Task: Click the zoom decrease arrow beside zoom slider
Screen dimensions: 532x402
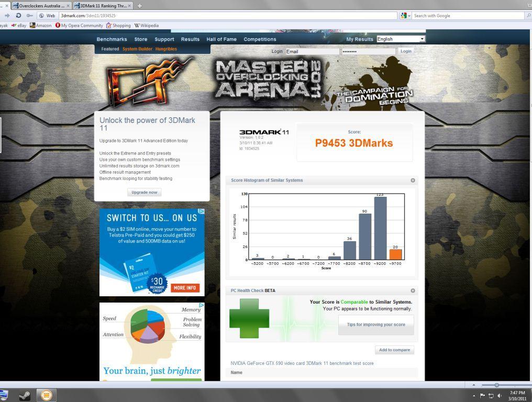Action: (474, 385)
